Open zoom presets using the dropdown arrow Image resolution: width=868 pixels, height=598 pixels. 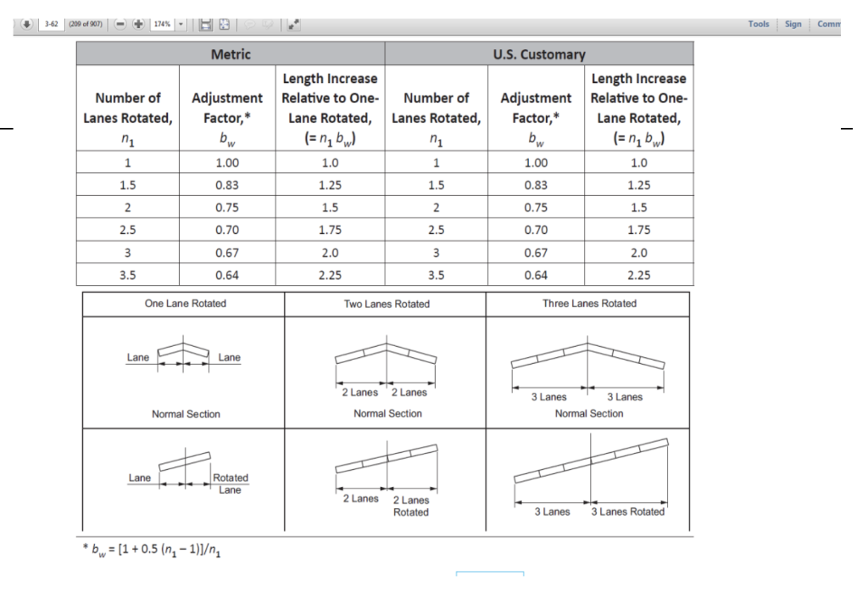coord(181,24)
